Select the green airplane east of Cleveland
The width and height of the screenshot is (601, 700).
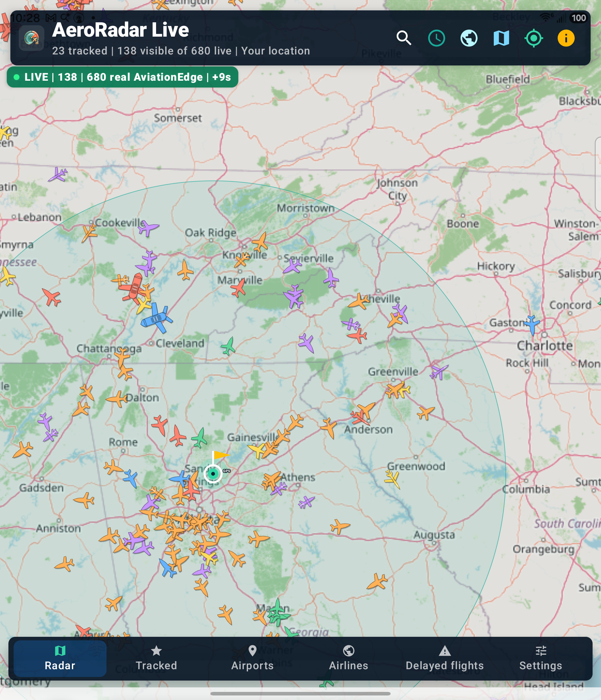coord(229,346)
